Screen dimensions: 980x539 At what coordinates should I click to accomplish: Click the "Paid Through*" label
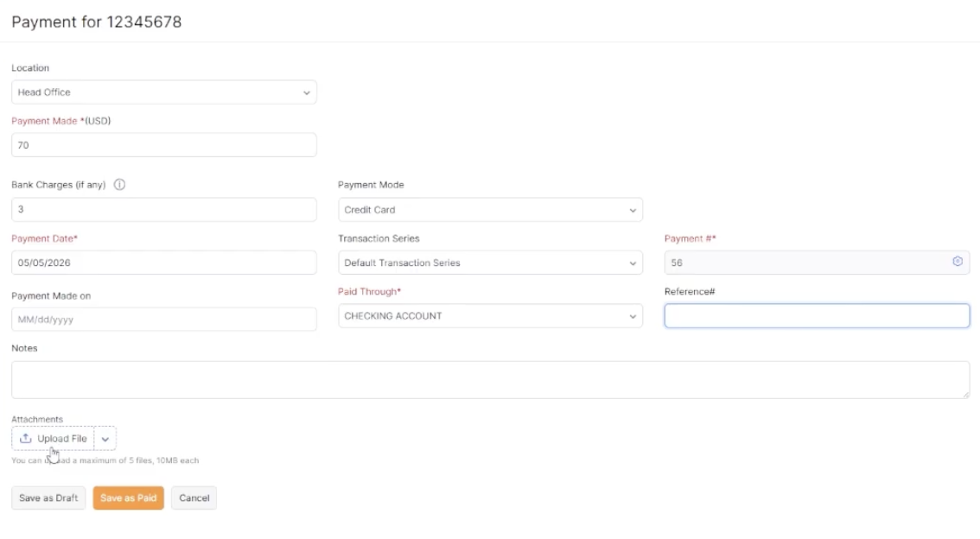pos(369,292)
